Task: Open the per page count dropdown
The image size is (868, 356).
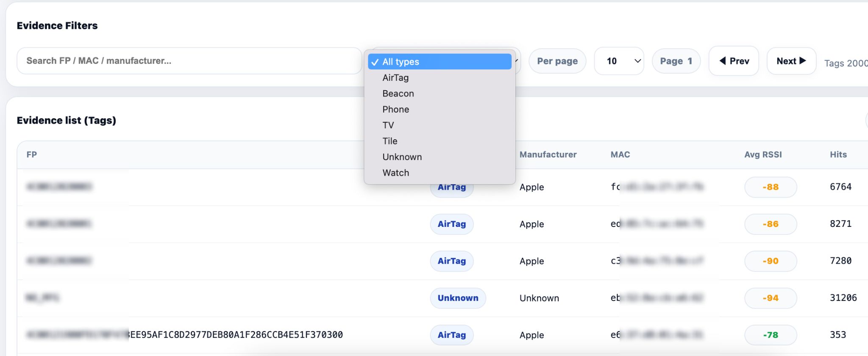Action: (619, 61)
